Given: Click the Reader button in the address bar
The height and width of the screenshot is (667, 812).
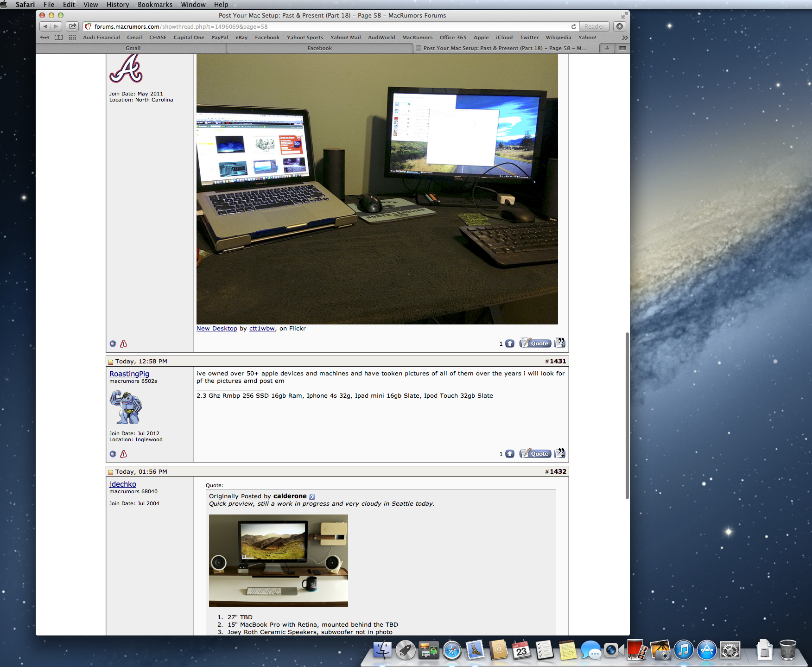Looking at the screenshot, I should coord(594,26).
